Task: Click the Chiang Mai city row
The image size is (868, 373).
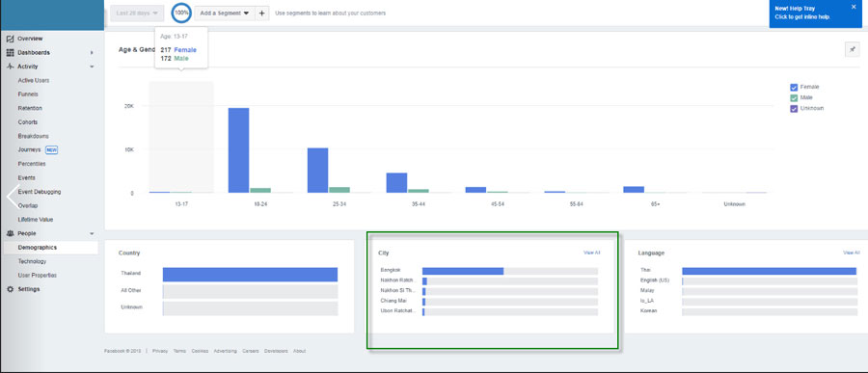Action: 489,302
